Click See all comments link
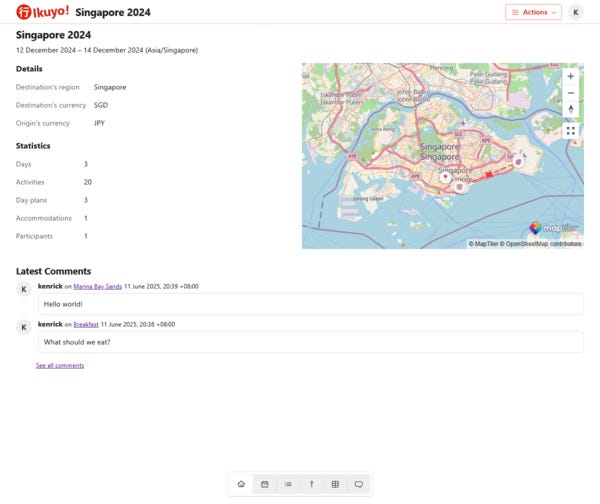Viewport: 600px width, 504px height. [x=60, y=365]
